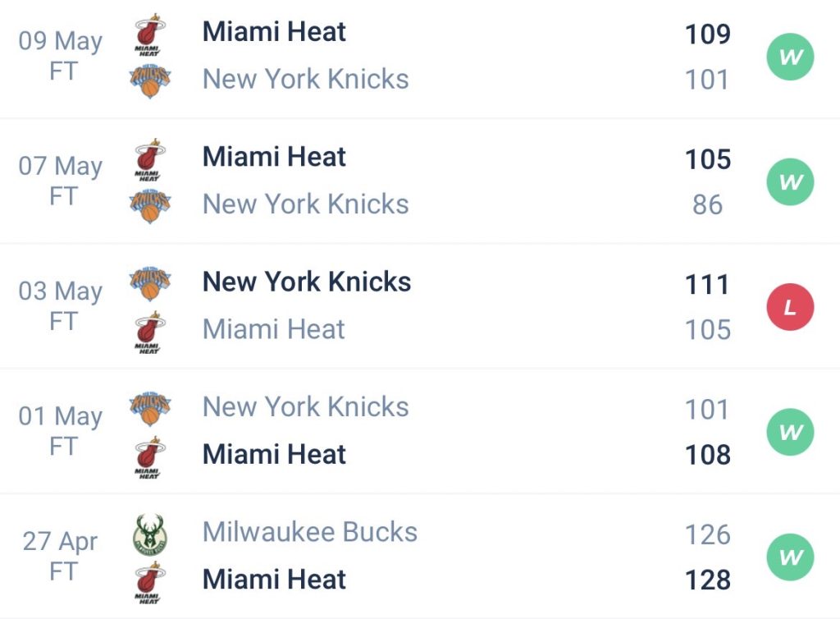Click the Miami Heat logo in 27 Apr match
The image size is (840, 619).
(x=149, y=581)
